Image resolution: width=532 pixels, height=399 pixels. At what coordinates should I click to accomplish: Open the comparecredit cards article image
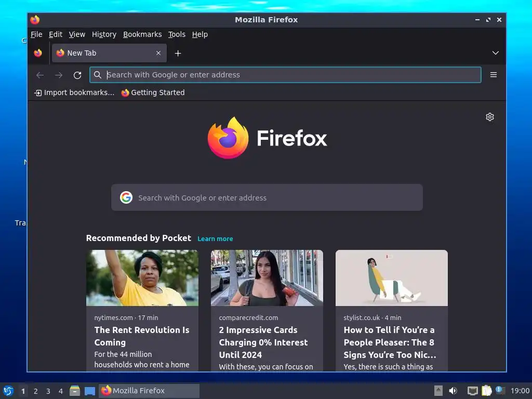click(x=267, y=278)
